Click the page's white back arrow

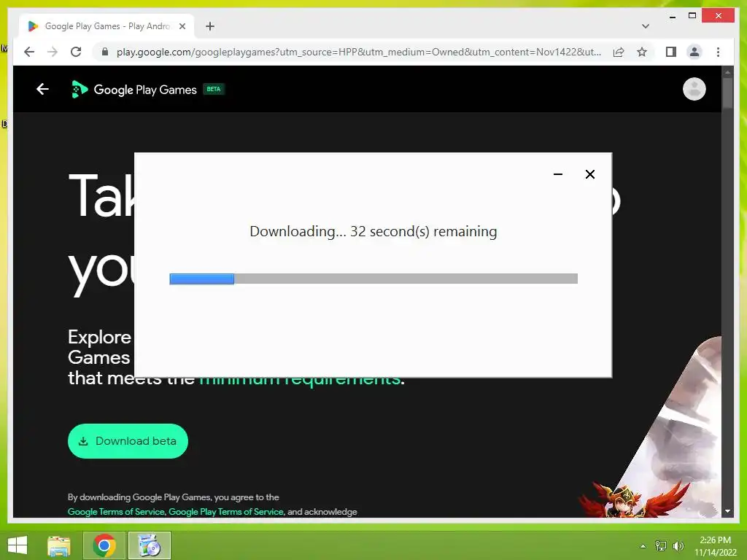(42, 89)
